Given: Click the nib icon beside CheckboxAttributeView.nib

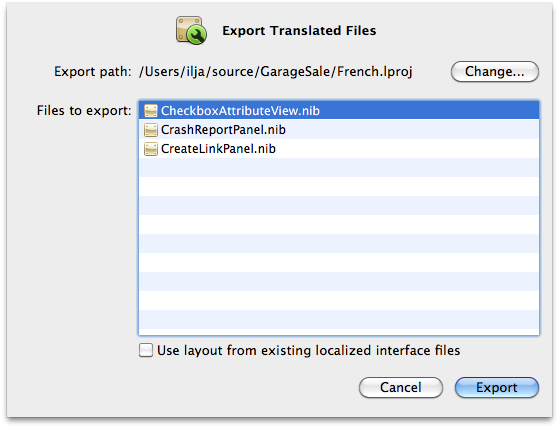Looking at the screenshot, I should [x=151, y=111].
